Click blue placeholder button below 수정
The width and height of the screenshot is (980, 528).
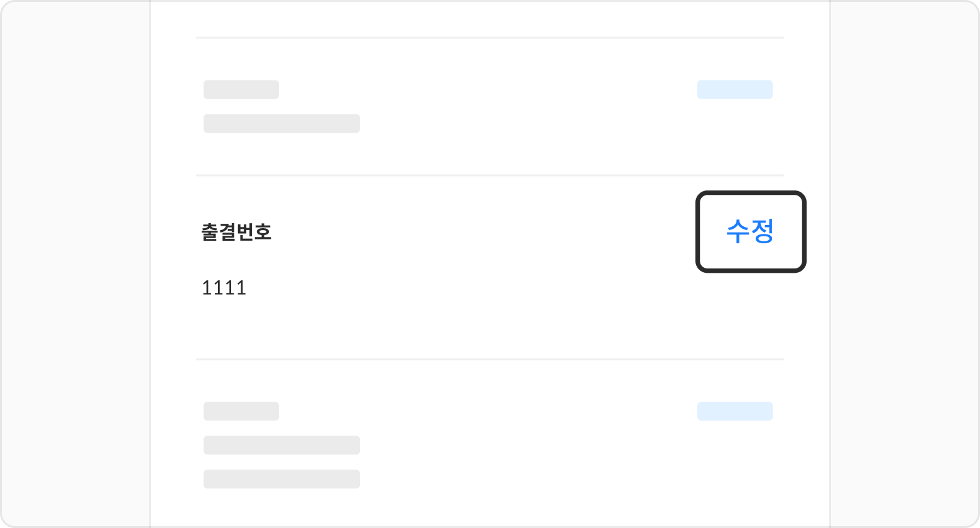734,411
